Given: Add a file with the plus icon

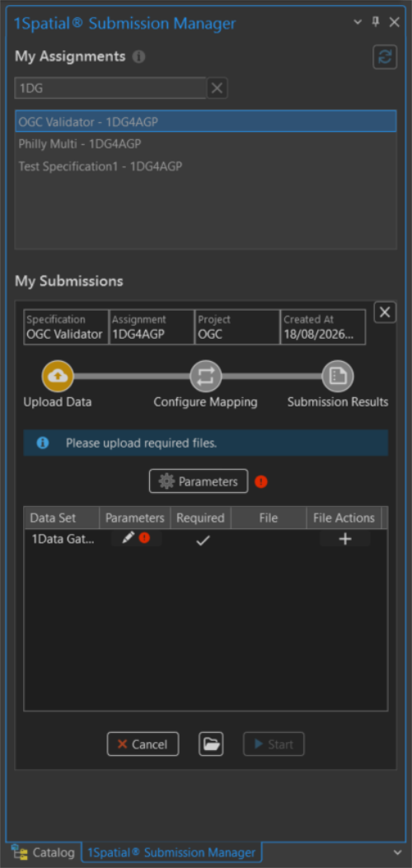Looking at the screenshot, I should 345,538.
